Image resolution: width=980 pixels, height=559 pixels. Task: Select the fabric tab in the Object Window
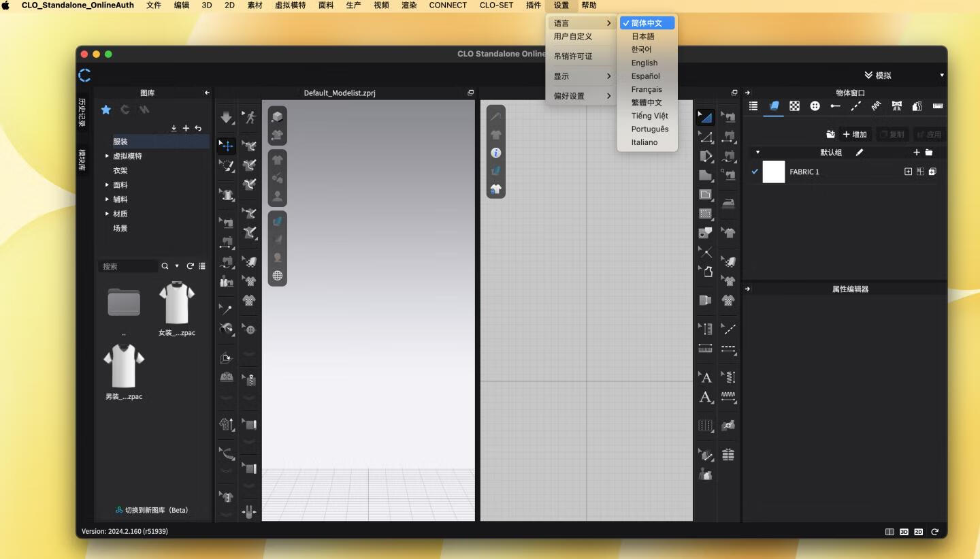773,107
